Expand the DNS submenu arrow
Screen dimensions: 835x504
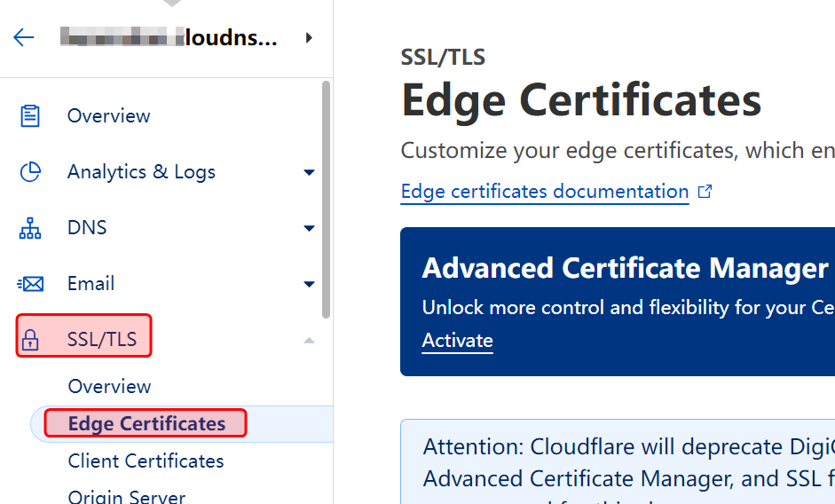pos(309,228)
